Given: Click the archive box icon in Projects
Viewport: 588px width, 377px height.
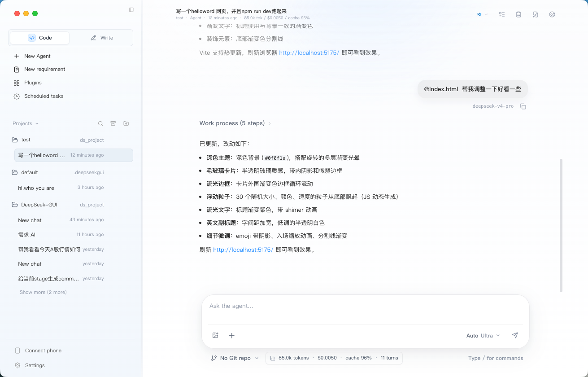Looking at the screenshot, I should pos(113,123).
